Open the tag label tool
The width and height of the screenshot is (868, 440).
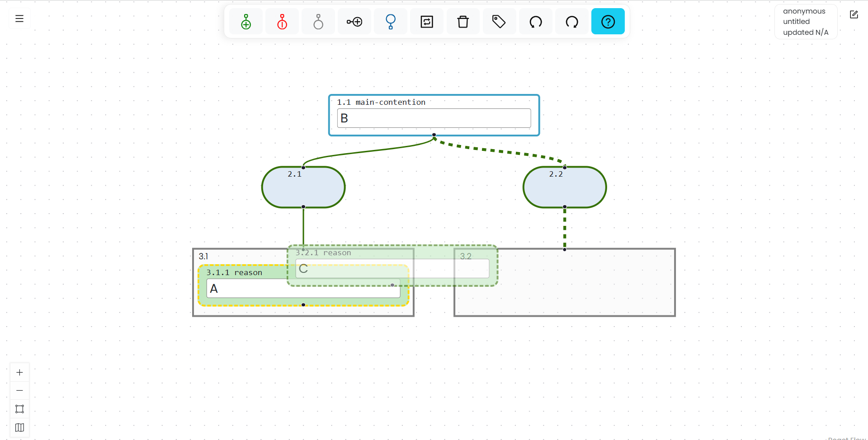tap(499, 22)
